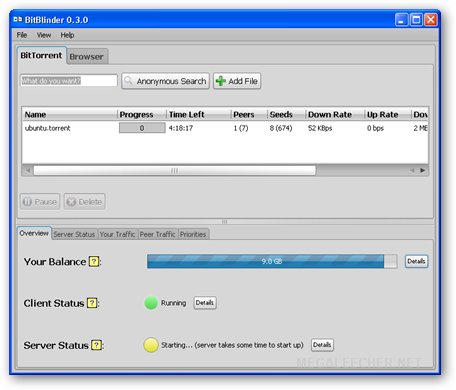Click the yellow Starting status indicator
Viewport: 456px width, 390px height.
pyautogui.click(x=151, y=345)
